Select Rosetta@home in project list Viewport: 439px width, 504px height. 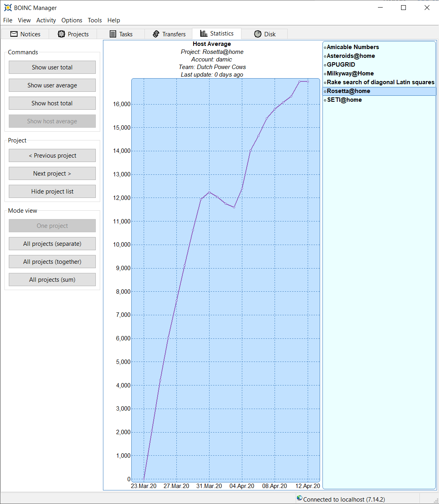click(x=379, y=91)
